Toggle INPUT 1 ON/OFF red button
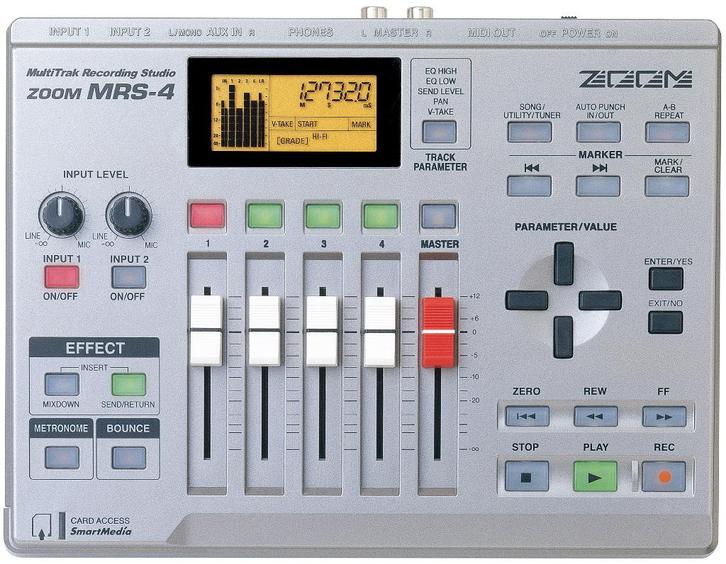 point(62,277)
